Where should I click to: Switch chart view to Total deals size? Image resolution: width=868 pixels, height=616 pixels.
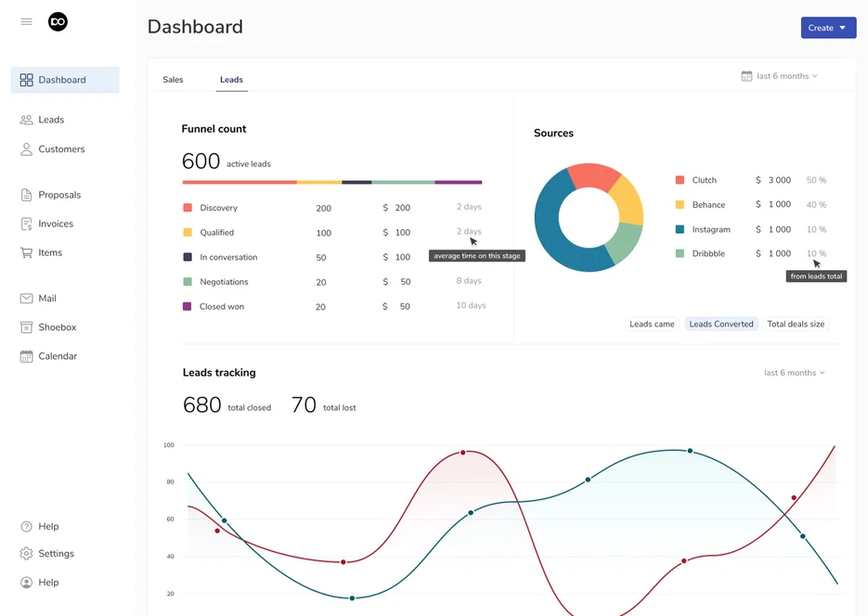coord(797,324)
